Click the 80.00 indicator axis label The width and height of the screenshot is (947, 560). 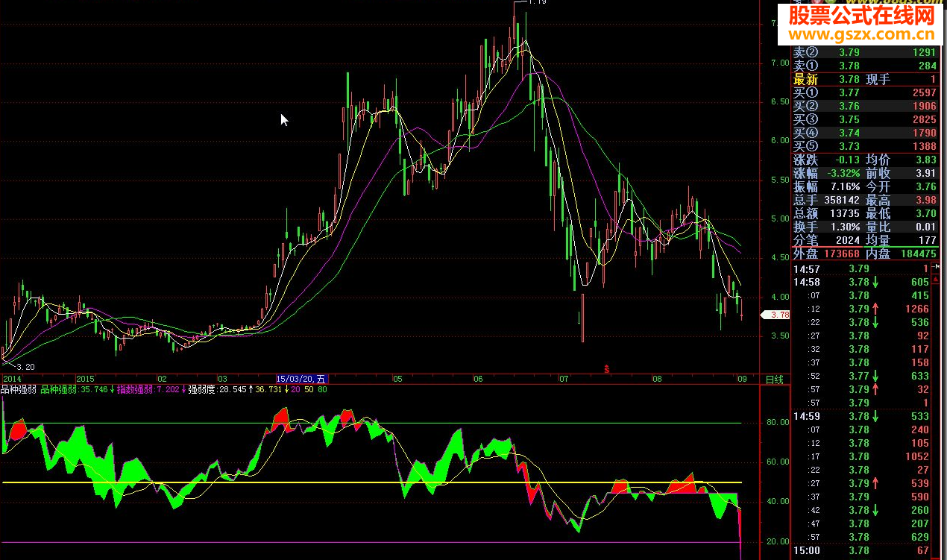pos(777,422)
